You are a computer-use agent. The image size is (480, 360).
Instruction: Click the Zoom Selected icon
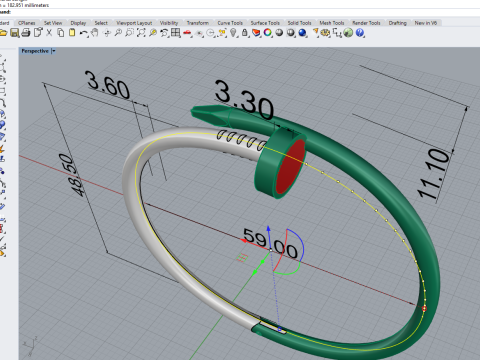click(x=153, y=33)
